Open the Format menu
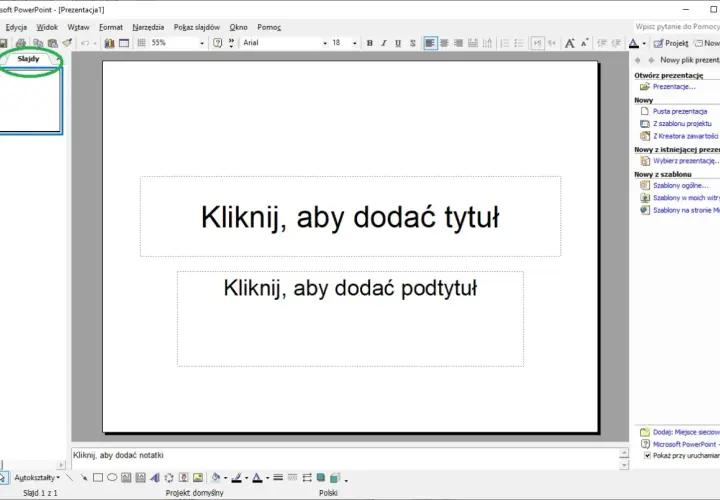This screenshot has width=720, height=500. pyautogui.click(x=111, y=28)
